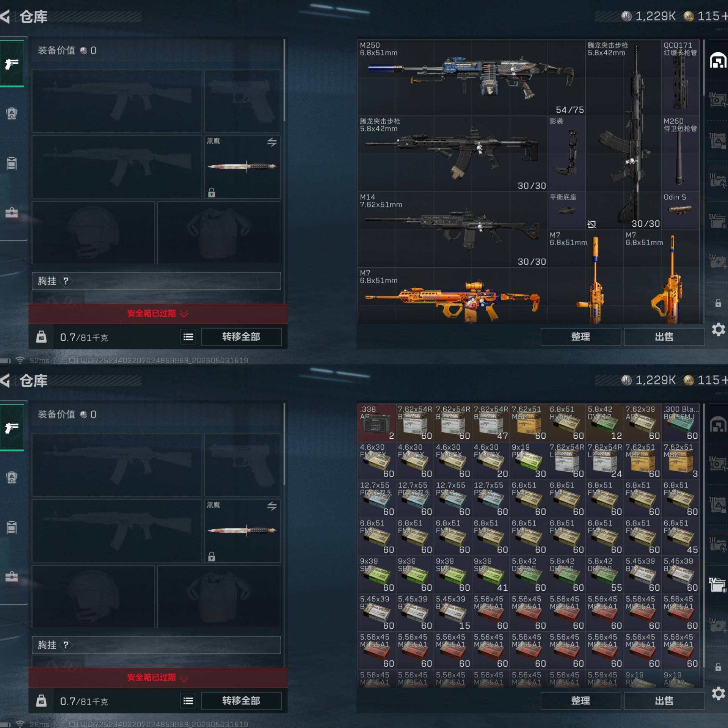Image resolution: width=728 pixels, height=728 pixels.
Task: Pick the 平衡底座 attachment item
Action: 566,210
